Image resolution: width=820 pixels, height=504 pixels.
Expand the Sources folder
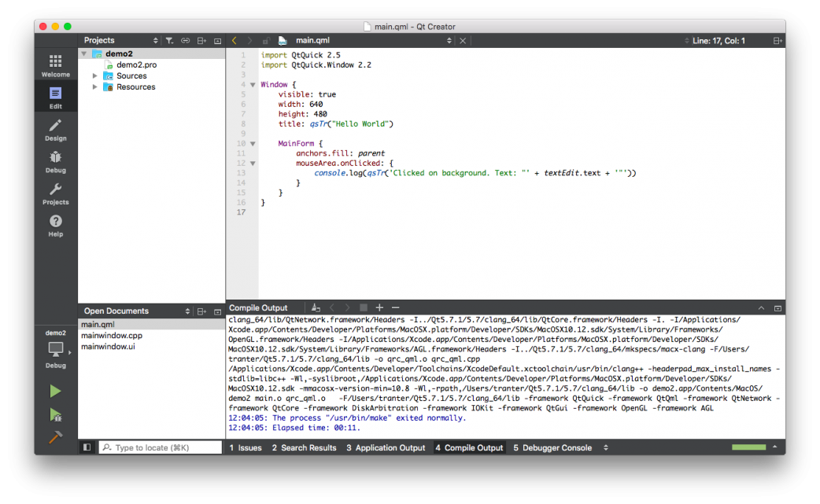click(95, 76)
